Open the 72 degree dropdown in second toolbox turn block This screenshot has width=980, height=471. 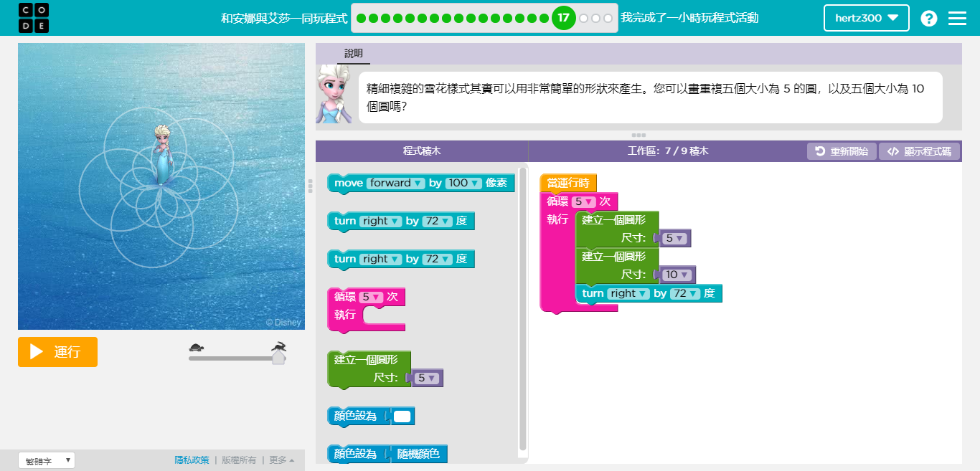pyautogui.click(x=437, y=259)
